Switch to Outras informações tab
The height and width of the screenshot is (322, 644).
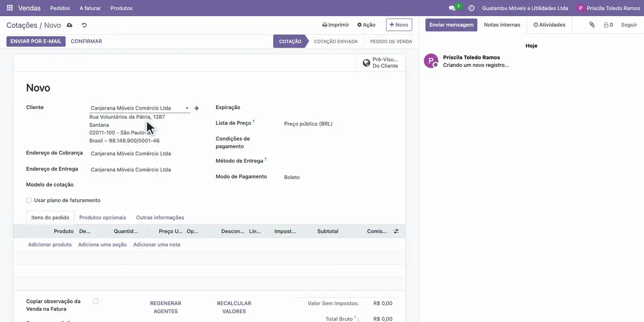pyautogui.click(x=160, y=218)
